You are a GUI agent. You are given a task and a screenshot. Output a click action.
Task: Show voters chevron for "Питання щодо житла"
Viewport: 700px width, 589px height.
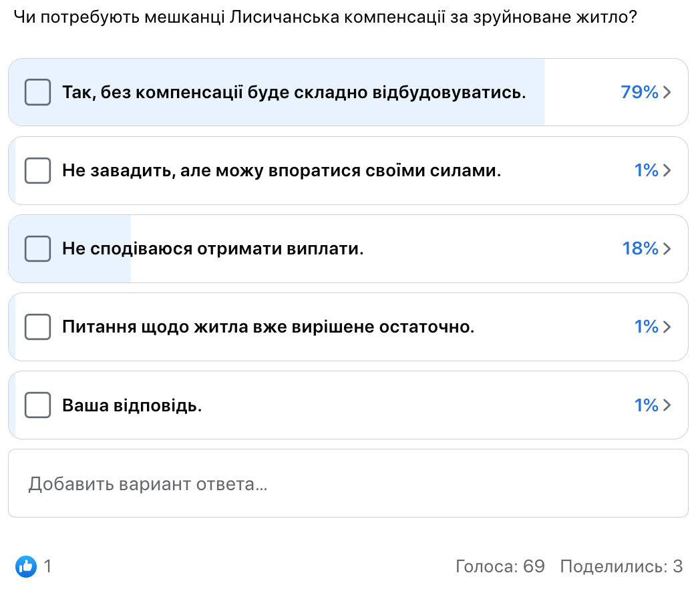pos(667,327)
